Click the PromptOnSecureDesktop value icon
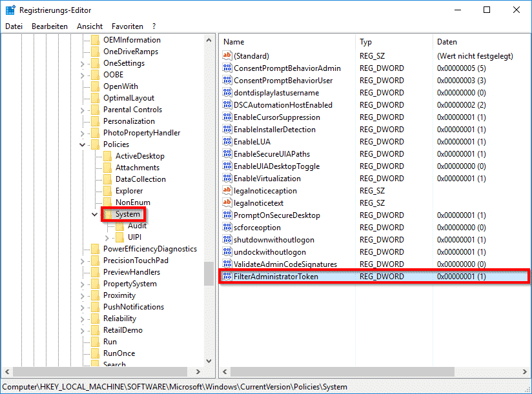 coord(227,215)
